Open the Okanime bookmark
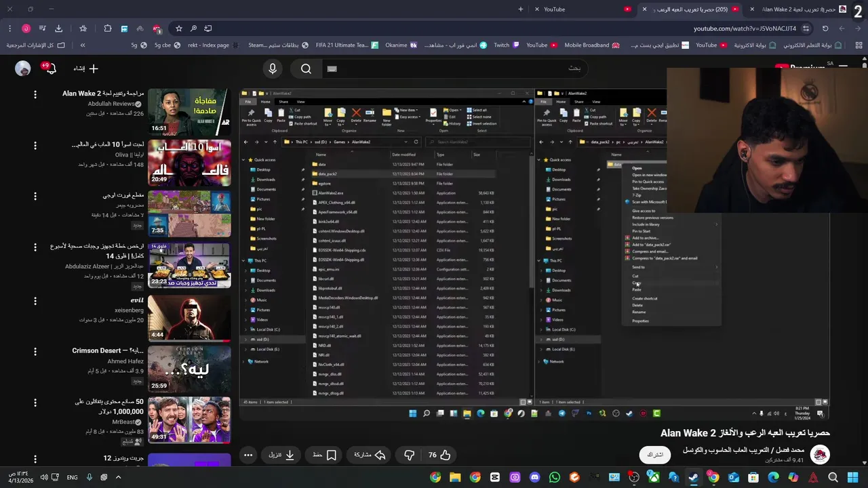Viewport: 868px width, 488px height. pyautogui.click(x=401, y=45)
